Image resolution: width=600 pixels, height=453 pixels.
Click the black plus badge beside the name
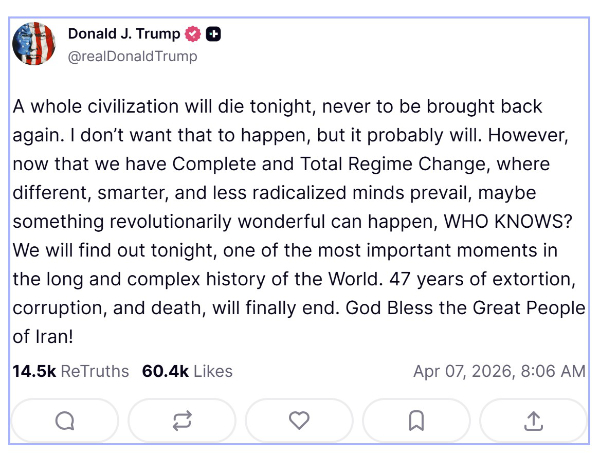point(213,34)
